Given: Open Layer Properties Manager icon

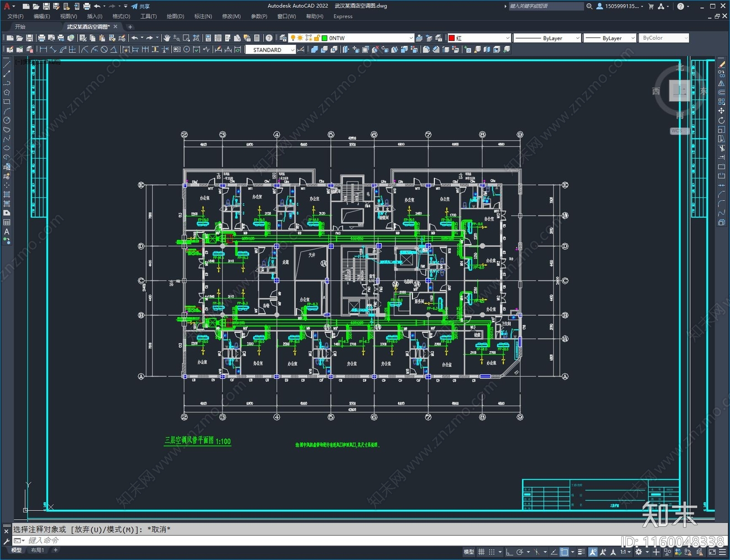Looking at the screenshot, I should (283, 38).
